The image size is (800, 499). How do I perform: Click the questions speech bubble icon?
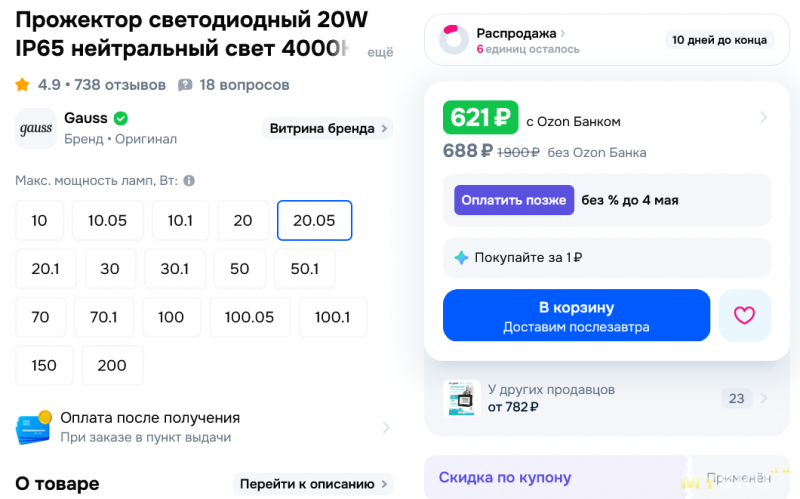tap(185, 85)
